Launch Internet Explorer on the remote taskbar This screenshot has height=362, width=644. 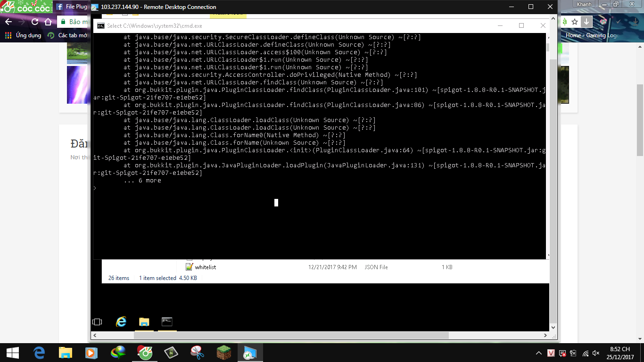[121, 322]
